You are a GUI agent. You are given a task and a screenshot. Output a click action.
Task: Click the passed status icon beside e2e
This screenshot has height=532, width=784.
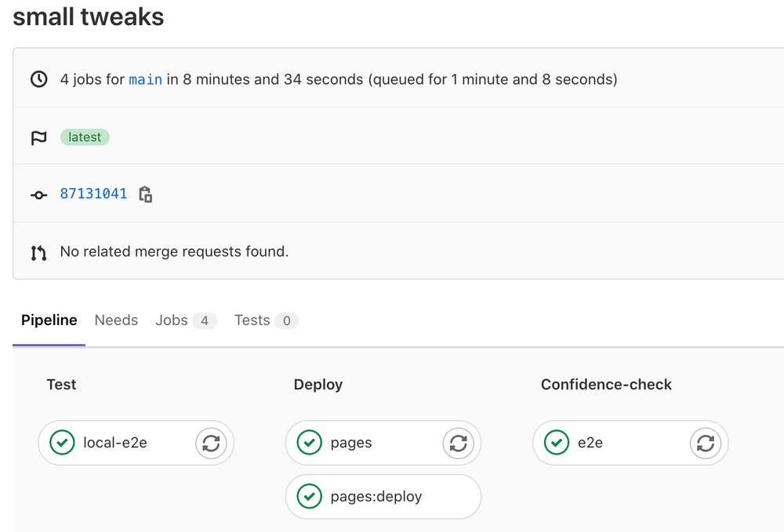(557, 443)
